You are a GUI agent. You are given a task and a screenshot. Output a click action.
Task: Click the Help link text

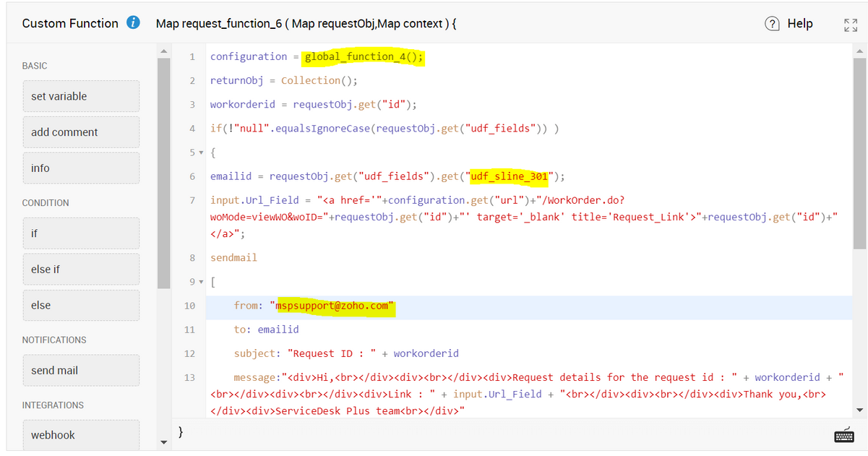(x=799, y=24)
